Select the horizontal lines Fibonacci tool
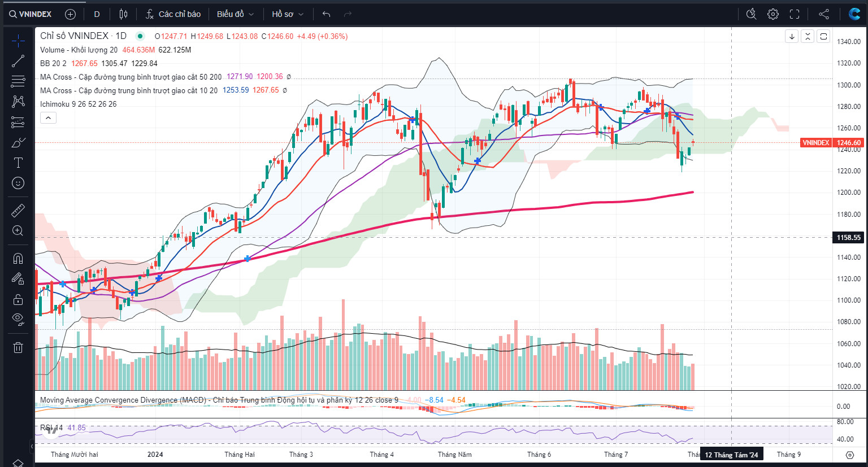868x467 pixels. 18,81
